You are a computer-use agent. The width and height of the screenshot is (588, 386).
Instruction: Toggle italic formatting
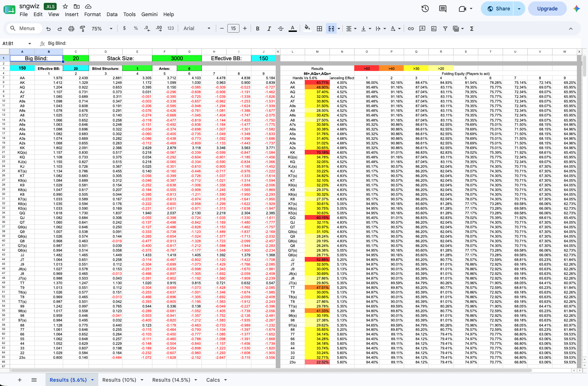pyautogui.click(x=269, y=29)
